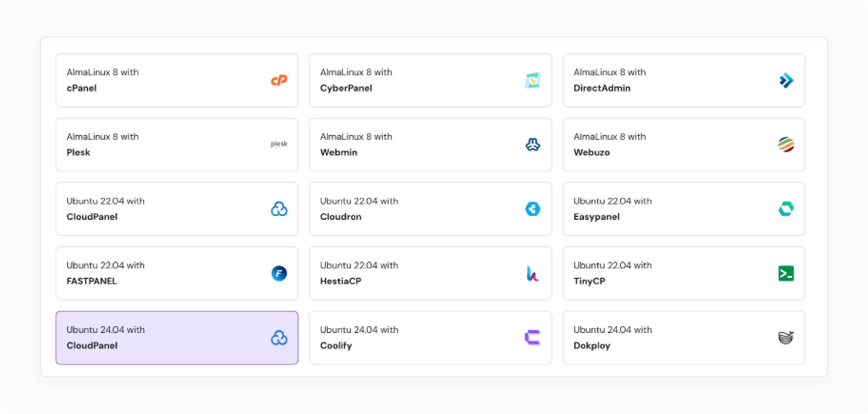Click 'Ubuntu 22.04 with' above TinyCP
Image resolution: width=868 pixels, height=414 pixels.
612,265
